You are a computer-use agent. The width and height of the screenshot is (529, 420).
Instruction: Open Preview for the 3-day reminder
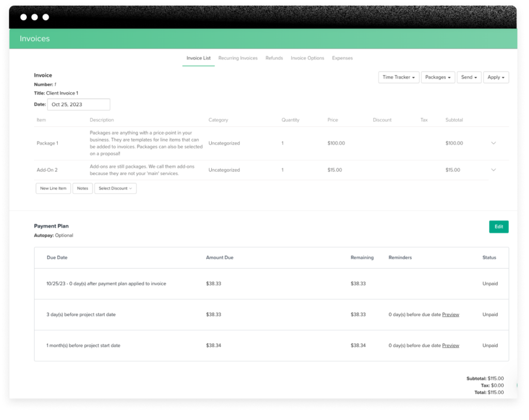(450, 314)
